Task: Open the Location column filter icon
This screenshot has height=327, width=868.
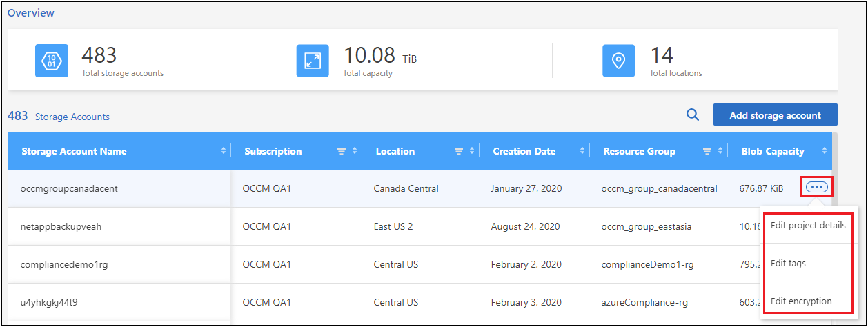Action: pos(459,152)
